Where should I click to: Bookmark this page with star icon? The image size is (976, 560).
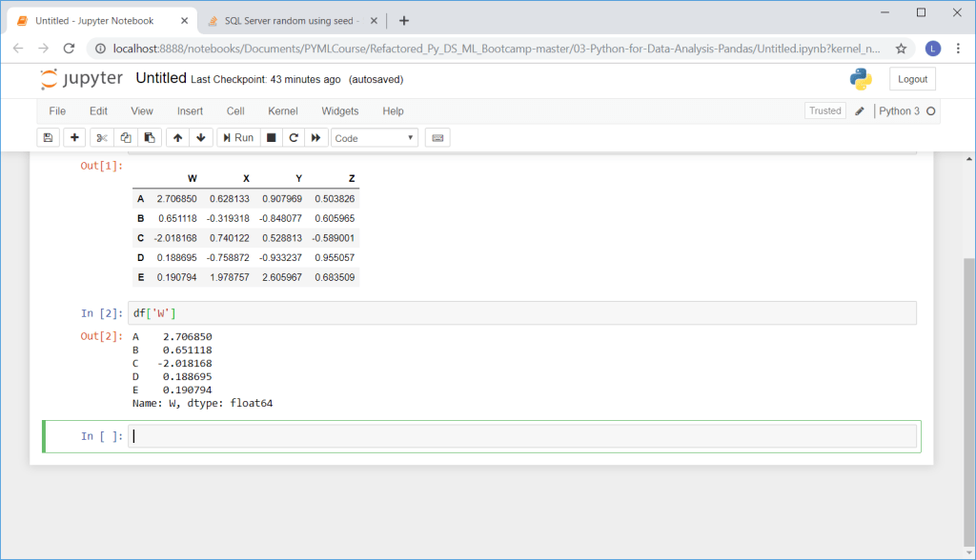901,48
